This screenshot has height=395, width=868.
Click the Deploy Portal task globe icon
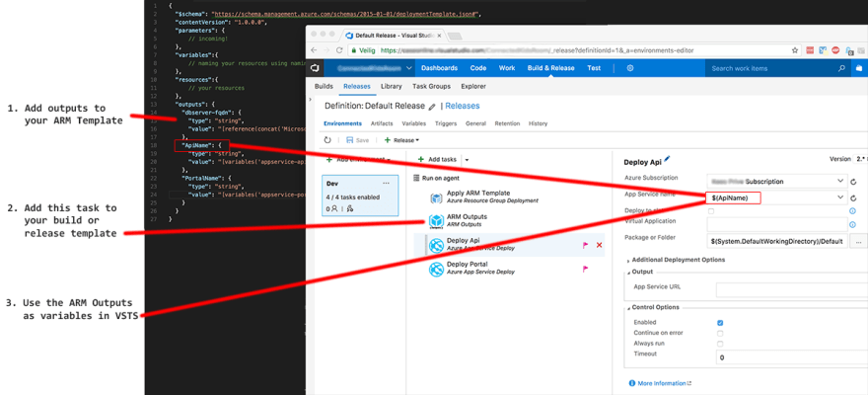click(437, 269)
